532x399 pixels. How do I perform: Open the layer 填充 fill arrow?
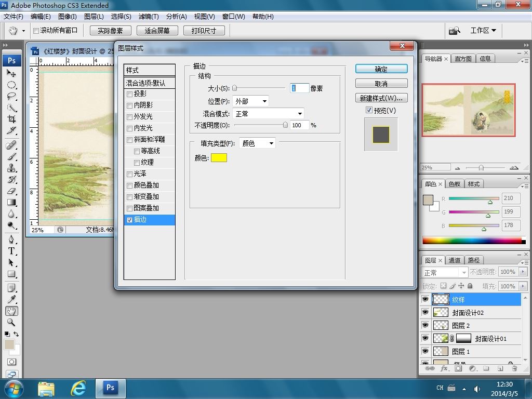click(x=523, y=286)
